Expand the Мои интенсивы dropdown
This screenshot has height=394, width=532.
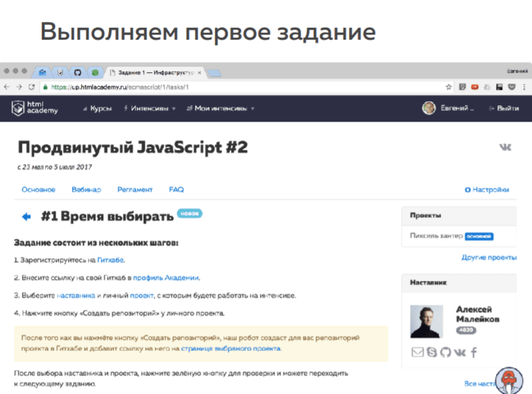(220, 108)
